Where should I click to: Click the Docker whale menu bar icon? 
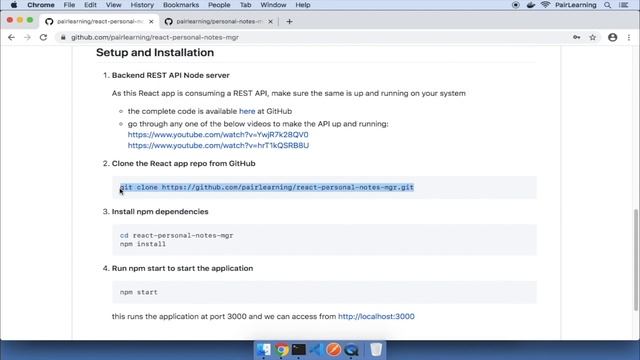(x=531, y=5)
